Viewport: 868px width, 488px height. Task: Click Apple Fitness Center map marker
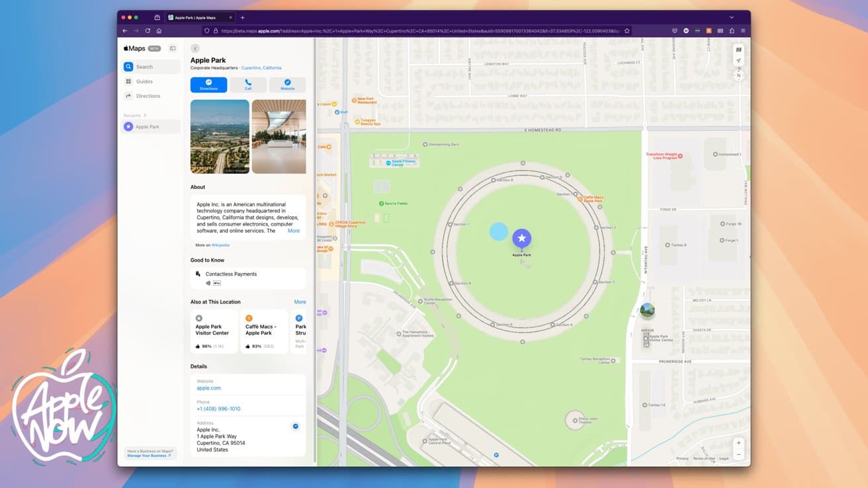click(x=388, y=163)
